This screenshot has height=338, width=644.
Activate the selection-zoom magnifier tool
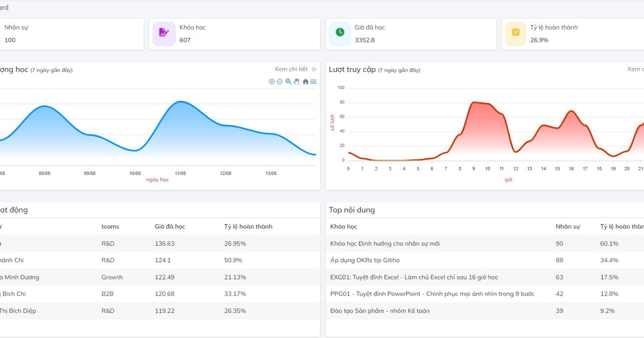(x=288, y=82)
